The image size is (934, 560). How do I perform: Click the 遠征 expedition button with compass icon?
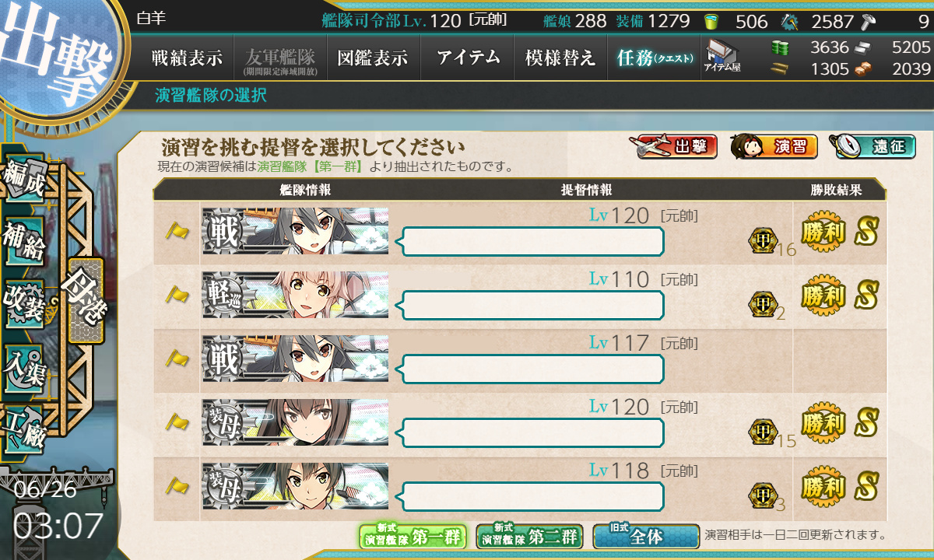click(x=872, y=145)
